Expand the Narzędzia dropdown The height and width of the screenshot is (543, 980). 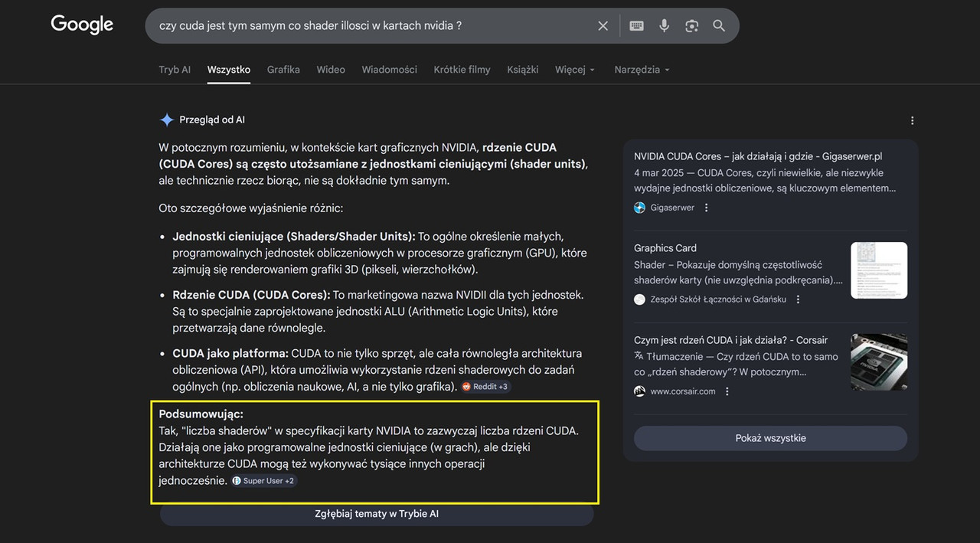[x=642, y=70]
